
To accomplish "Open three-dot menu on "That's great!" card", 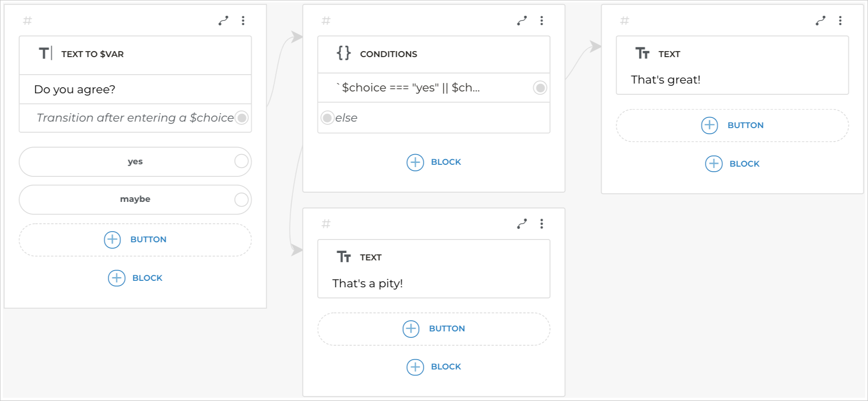I will [840, 20].
